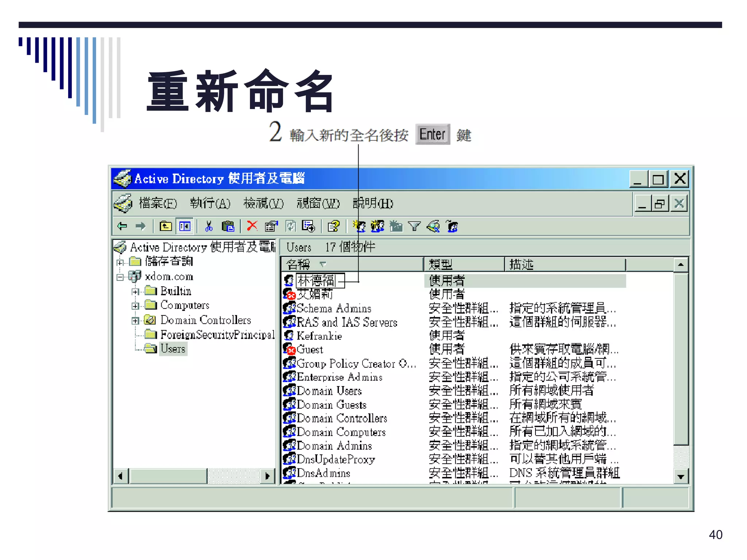
Task: Select the ForeignSecurityPrincipals folder
Action: tap(217, 334)
